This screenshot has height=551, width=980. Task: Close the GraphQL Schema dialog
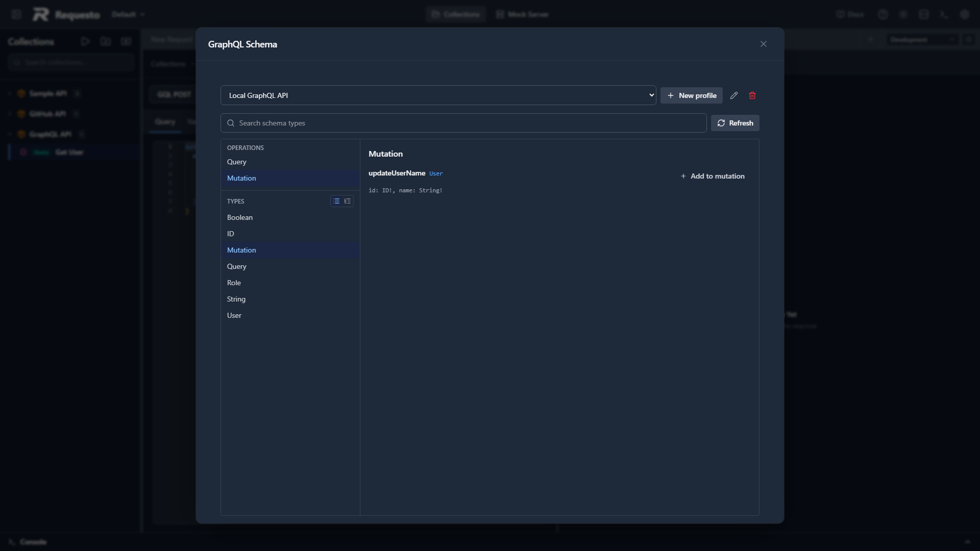click(763, 44)
